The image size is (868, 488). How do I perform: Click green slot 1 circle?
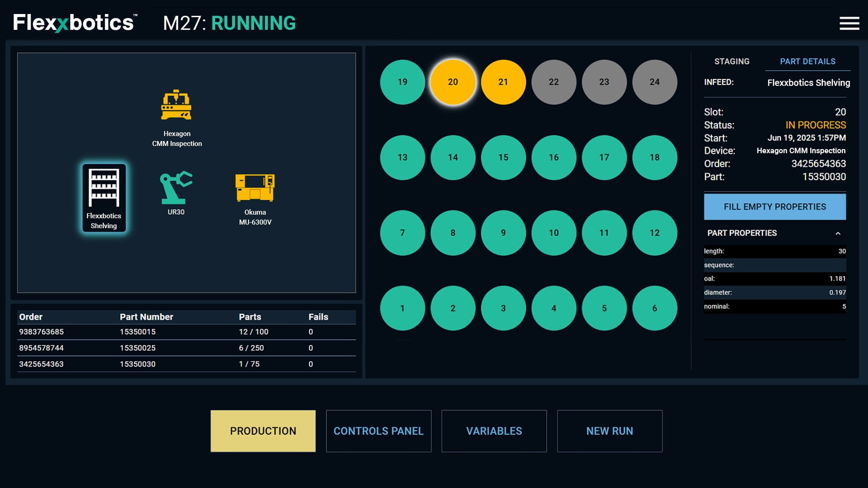tap(402, 308)
